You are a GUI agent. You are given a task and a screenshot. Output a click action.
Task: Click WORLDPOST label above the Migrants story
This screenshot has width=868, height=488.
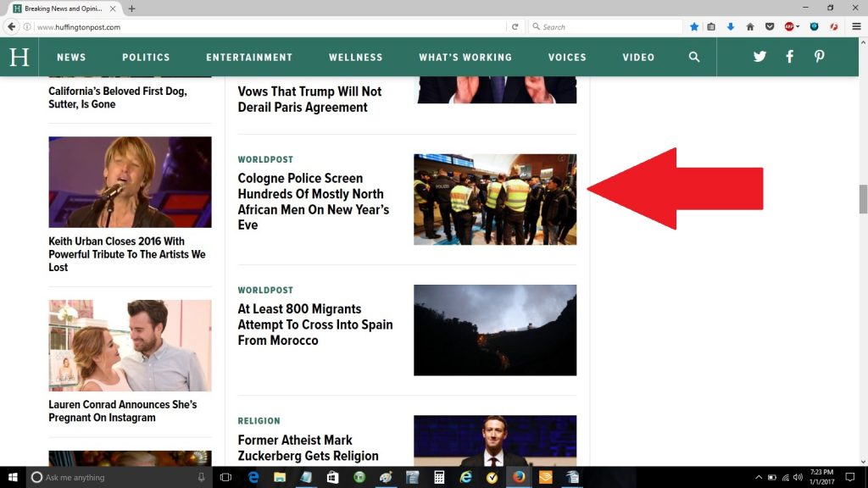coord(265,290)
